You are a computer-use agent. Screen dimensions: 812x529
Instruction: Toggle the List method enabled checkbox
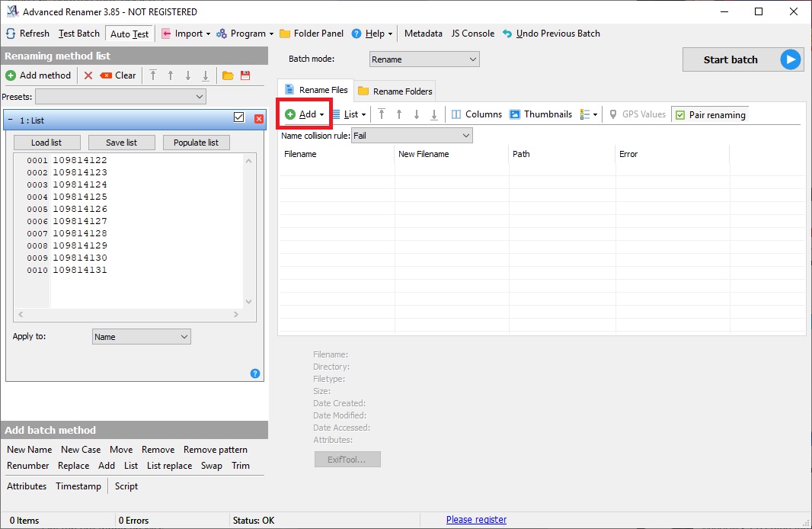[238, 117]
